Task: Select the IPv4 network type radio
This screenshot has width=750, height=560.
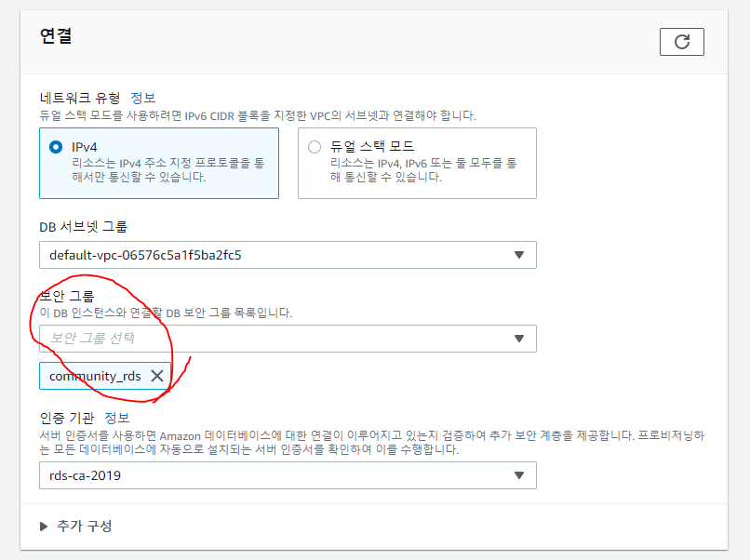Action: [x=56, y=147]
